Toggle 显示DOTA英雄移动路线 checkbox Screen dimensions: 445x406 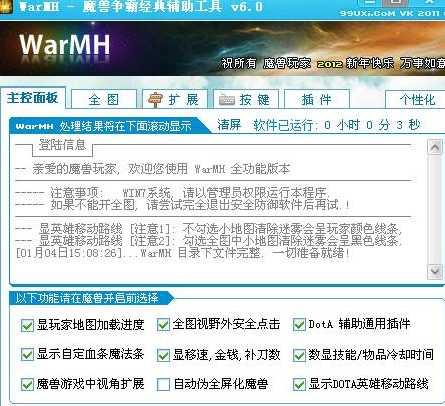(299, 384)
